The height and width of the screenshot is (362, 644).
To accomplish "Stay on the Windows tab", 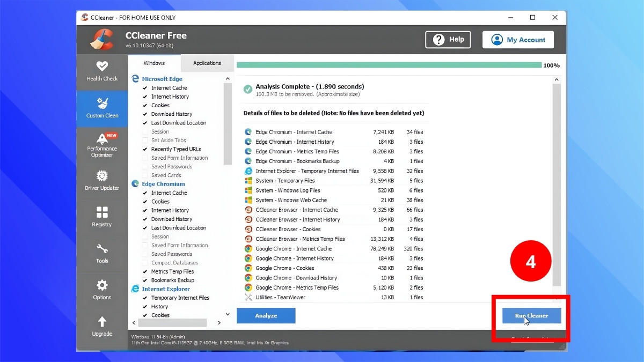I will pos(154,63).
